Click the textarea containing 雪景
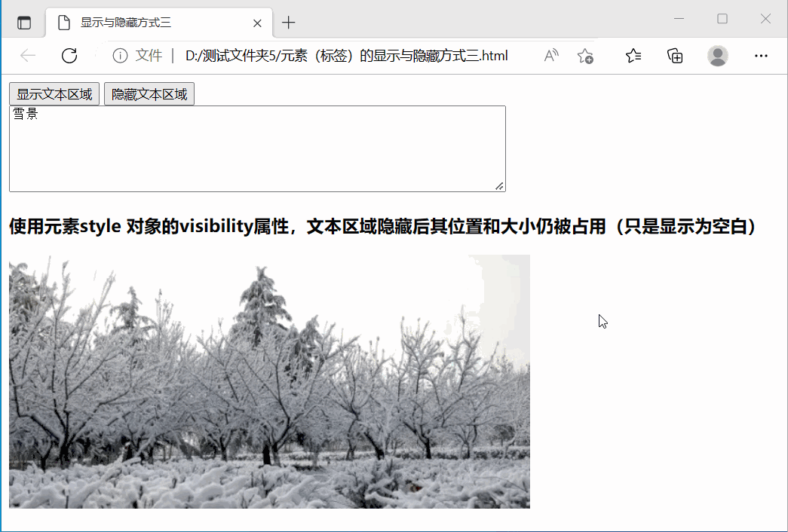This screenshot has height=532, width=788. point(256,147)
